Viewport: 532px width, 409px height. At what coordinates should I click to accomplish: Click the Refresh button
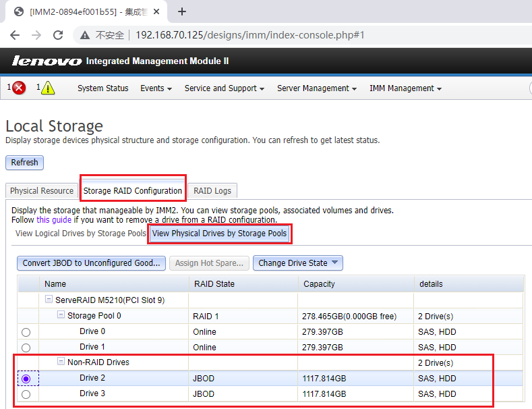click(24, 163)
